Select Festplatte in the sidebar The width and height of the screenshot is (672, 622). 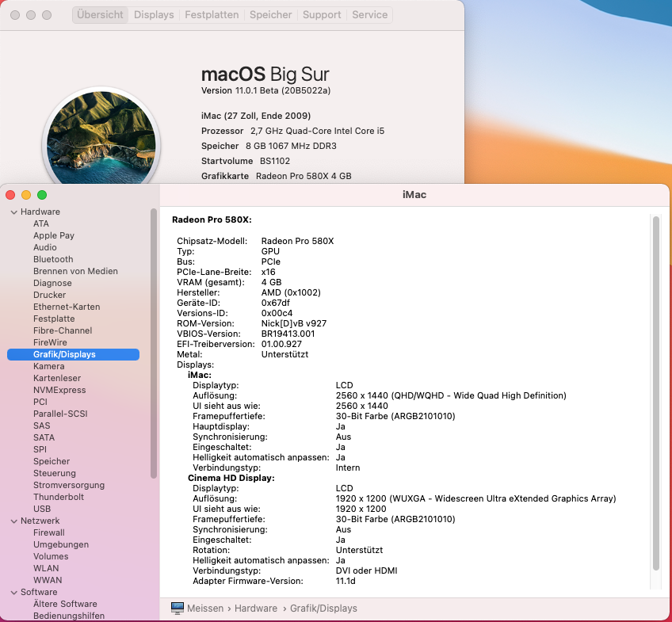[x=54, y=319]
